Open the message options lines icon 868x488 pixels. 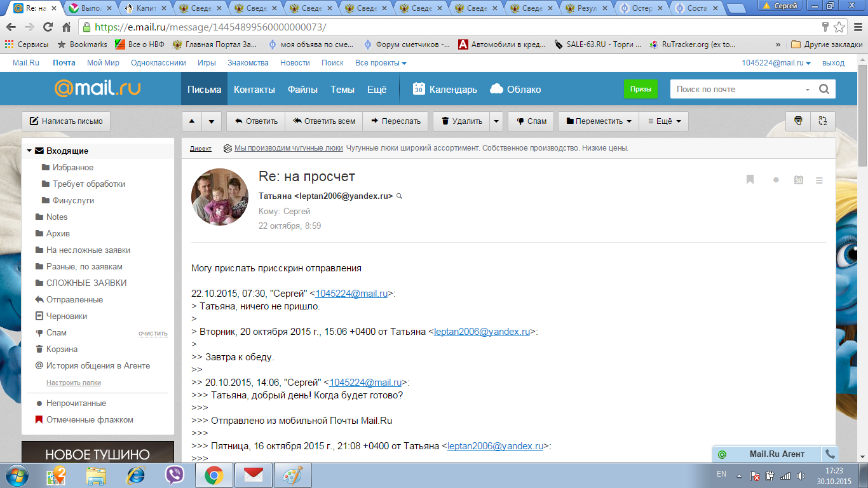pos(819,180)
